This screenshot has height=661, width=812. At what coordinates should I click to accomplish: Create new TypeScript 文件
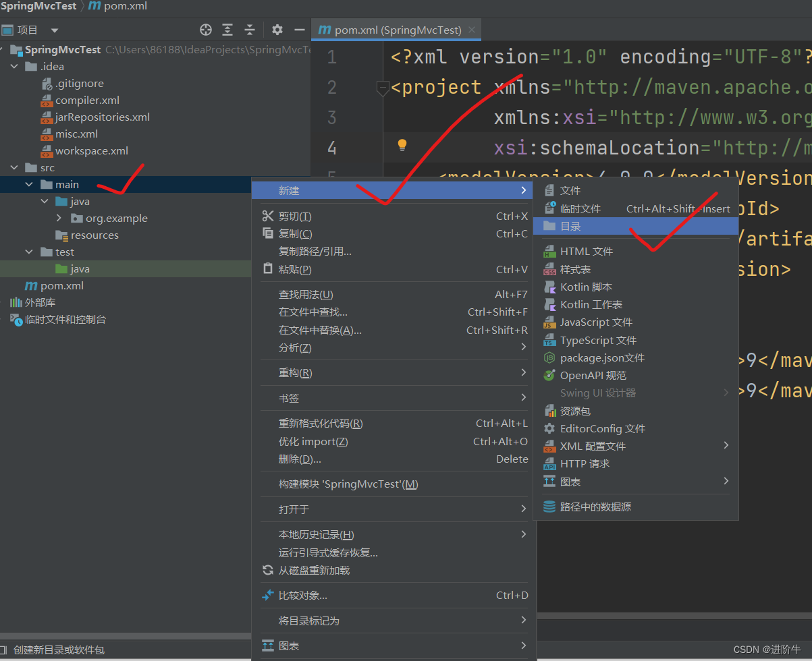(636, 341)
